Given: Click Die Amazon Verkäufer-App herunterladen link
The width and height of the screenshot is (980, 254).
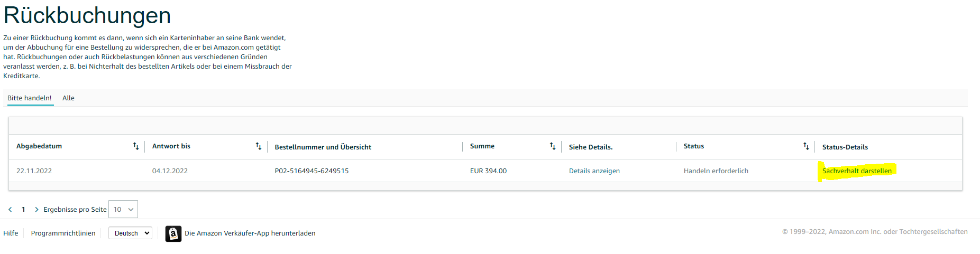Looking at the screenshot, I should coord(250,233).
